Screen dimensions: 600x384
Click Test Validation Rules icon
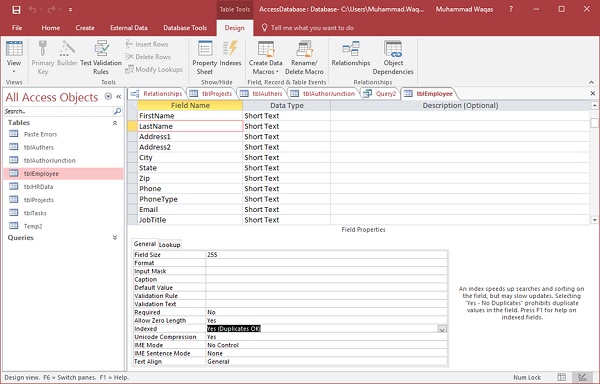(101, 57)
